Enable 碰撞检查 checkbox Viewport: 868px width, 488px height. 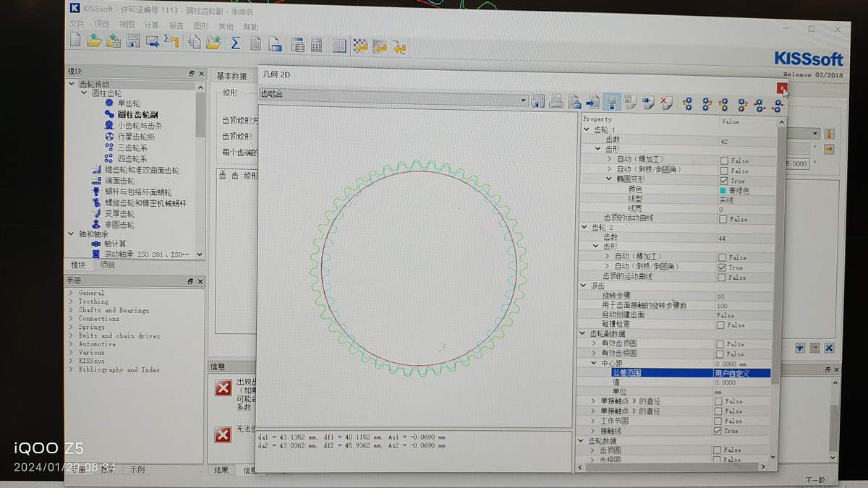720,325
